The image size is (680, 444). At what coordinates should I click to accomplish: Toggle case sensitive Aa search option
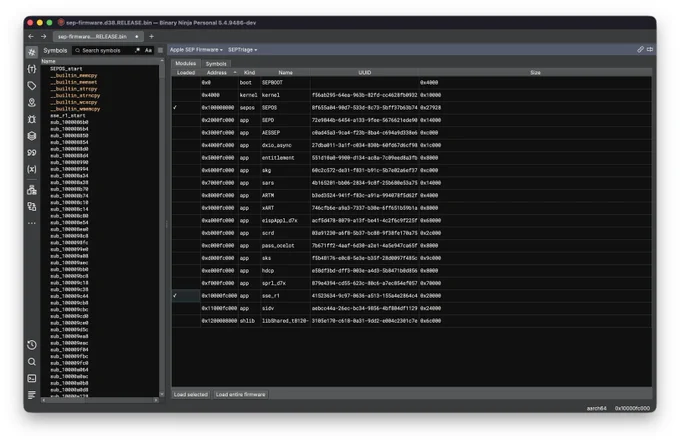[148, 50]
